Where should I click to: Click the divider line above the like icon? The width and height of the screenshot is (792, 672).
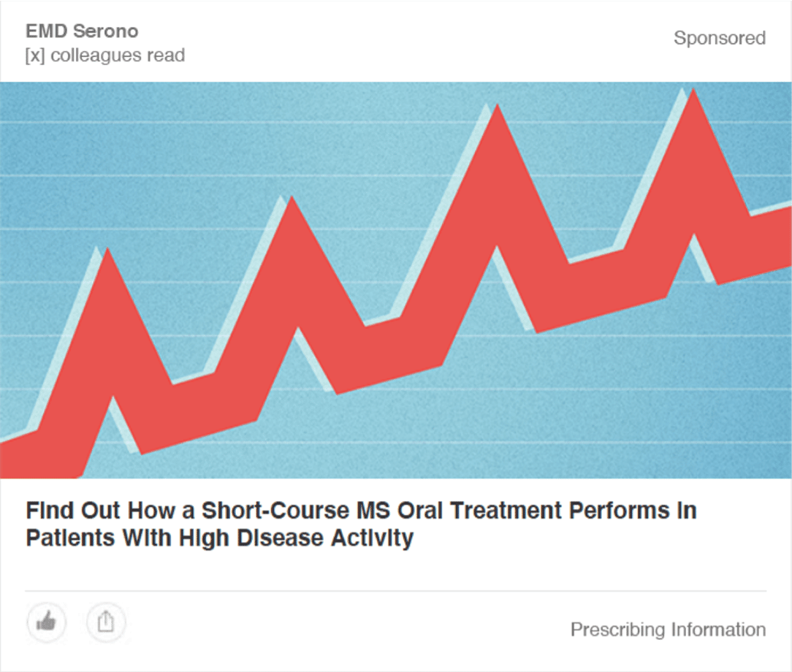click(x=396, y=590)
